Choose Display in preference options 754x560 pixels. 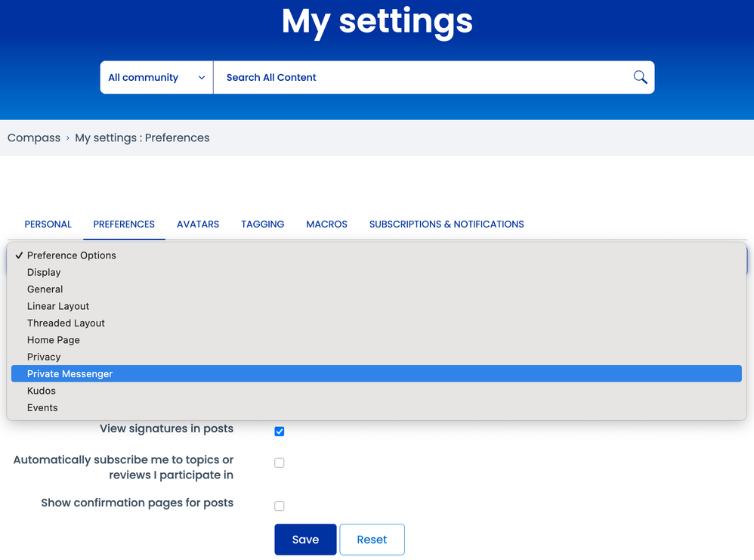(x=44, y=272)
